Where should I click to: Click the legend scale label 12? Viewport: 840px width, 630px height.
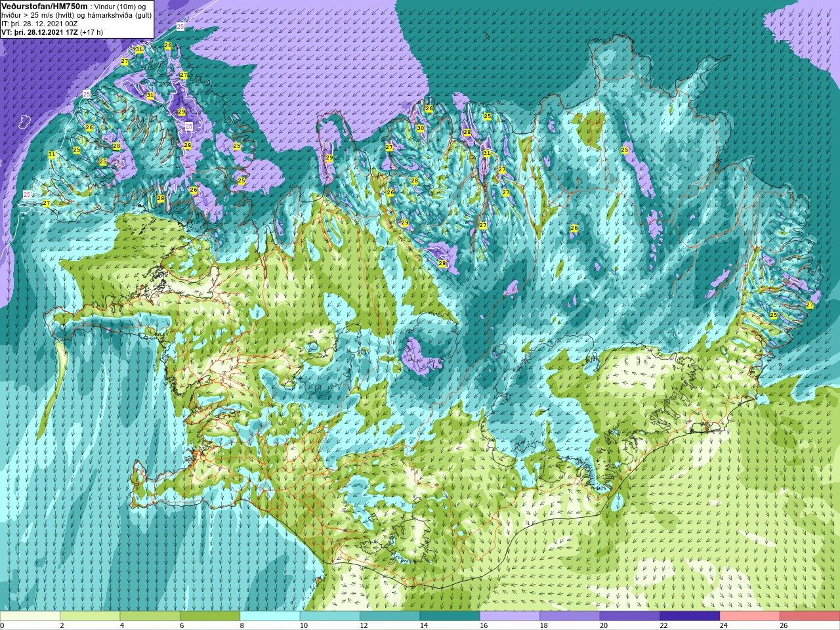click(x=364, y=625)
